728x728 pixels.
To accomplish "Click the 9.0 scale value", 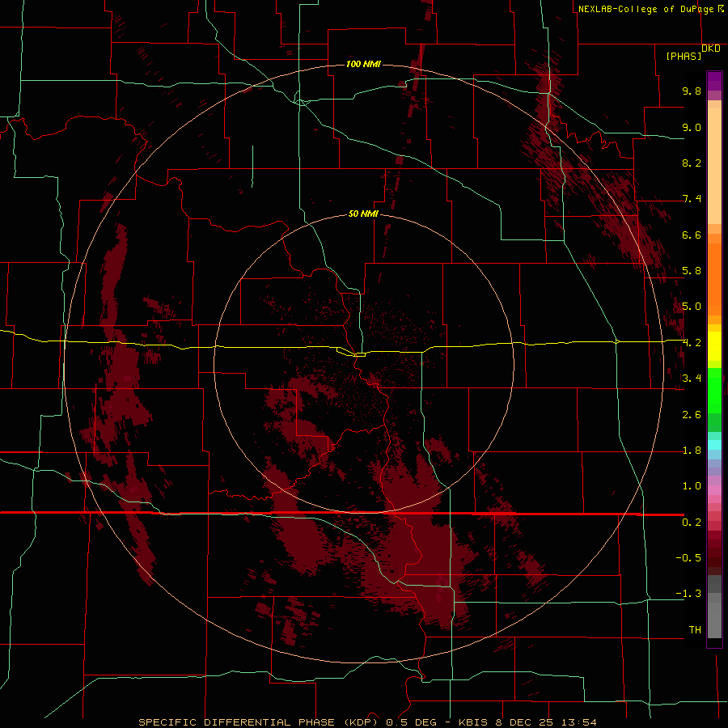I will point(692,127).
